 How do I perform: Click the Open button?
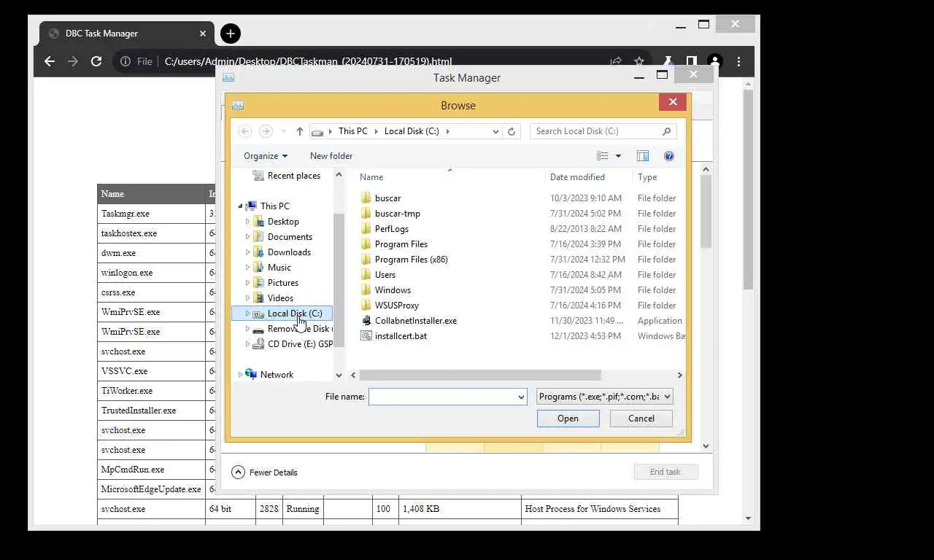(x=568, y=419)
